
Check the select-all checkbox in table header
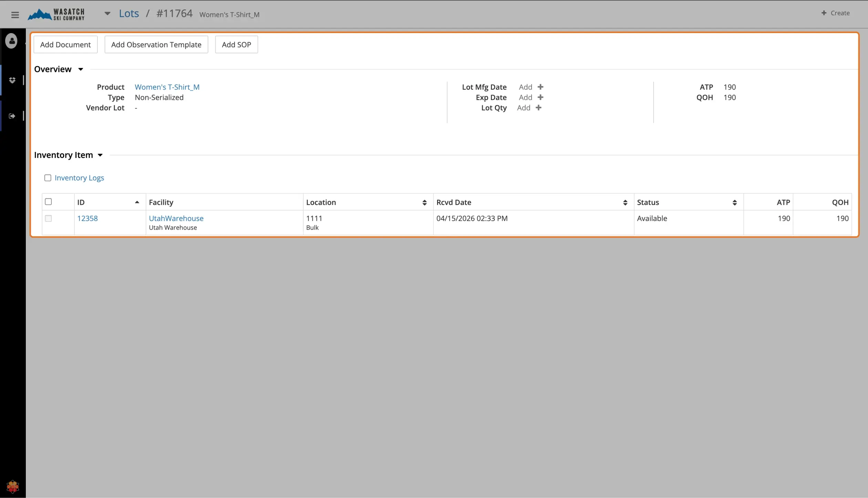48,202
